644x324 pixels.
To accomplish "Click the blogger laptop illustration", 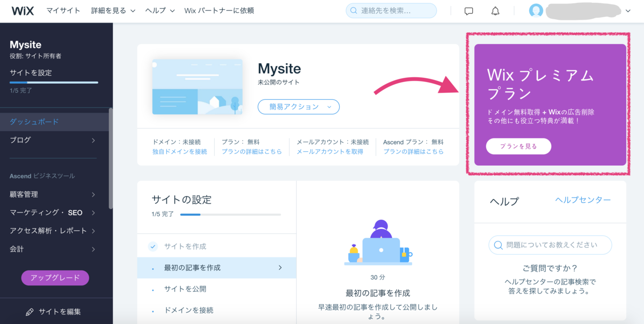I will coord(378,242).
